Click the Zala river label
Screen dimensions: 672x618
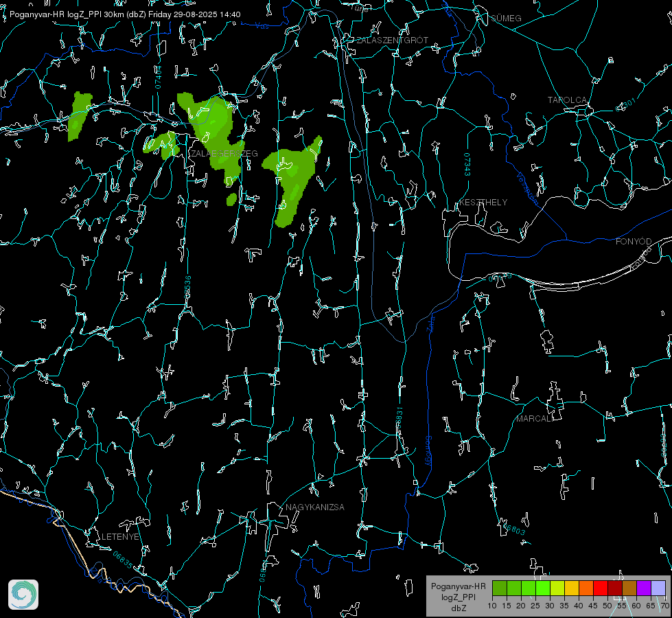[430, 323]
